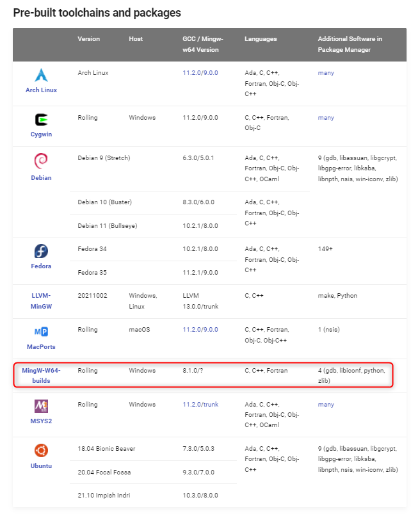Click the Arch Linux logo icon
Screen dimensions: 420x518
[x=42, y=75]
